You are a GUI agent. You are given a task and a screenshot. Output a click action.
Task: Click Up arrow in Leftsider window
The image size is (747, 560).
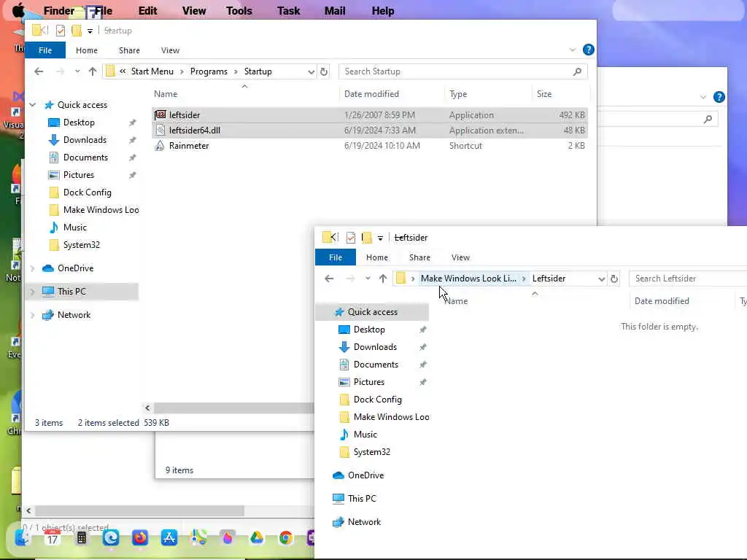click(x=383, y=279)
